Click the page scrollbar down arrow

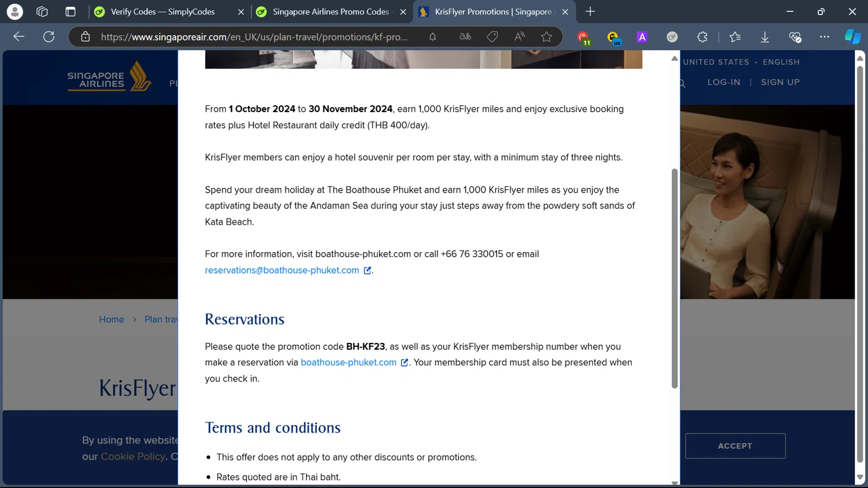pyautogui.click(x=860, y=478)
